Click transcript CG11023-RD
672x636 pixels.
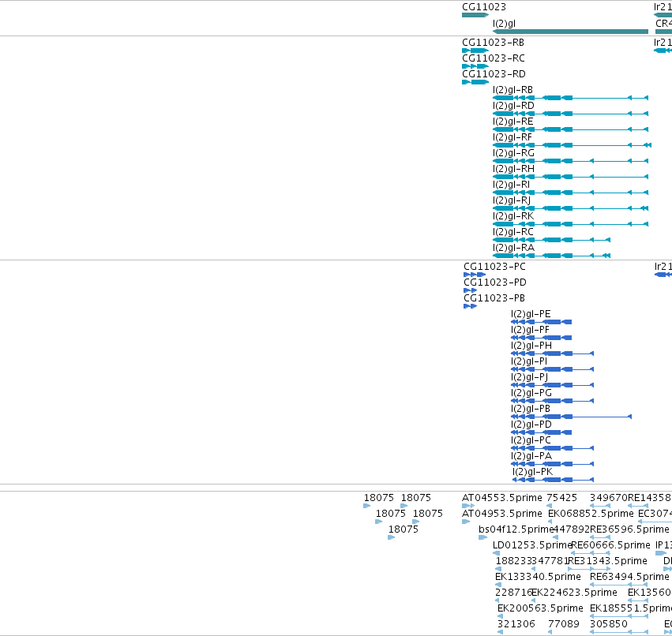coord(475,82)
